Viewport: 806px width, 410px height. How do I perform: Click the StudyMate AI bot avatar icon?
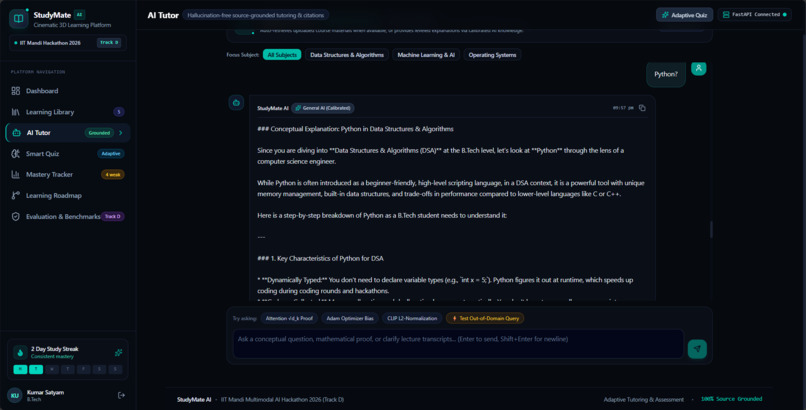point(236,103)
